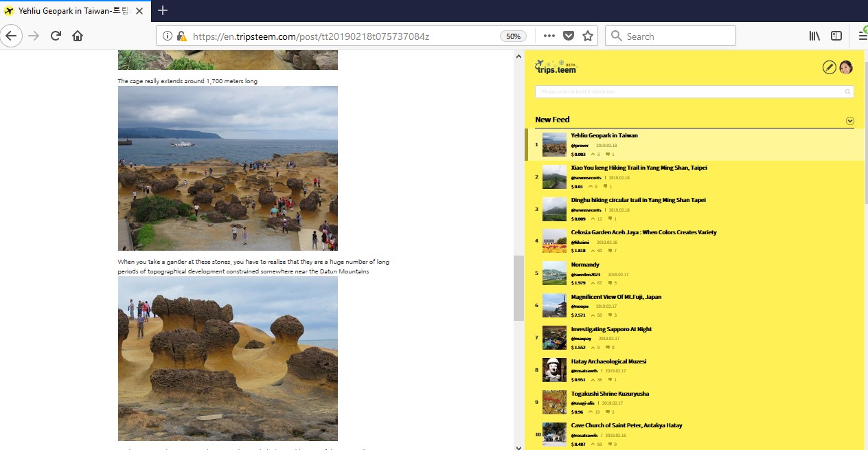Viewport: 868px width, 450px height.
Task: Open post Xiao You keng Hiking Trail
Action: tap(639, 168)
